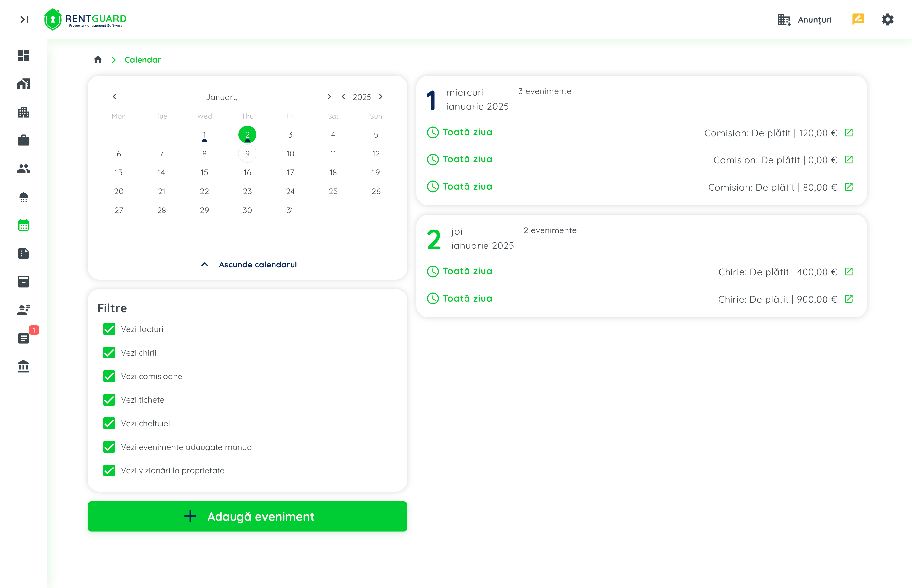The image size is (912, 588).
Task: Click Adaugă eveniment button
Action: (x=247, y=516)
